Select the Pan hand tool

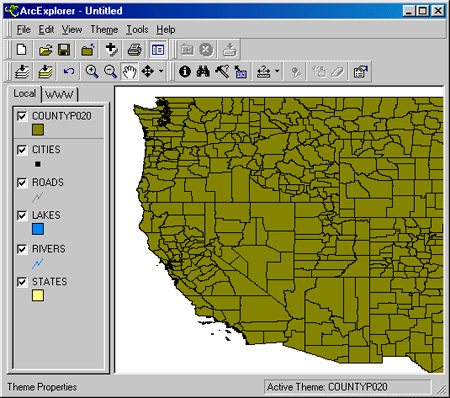[129, 71]
